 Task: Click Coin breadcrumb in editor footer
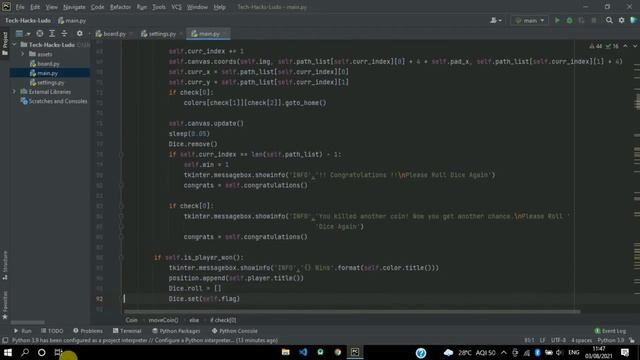(x=131, y=320)
